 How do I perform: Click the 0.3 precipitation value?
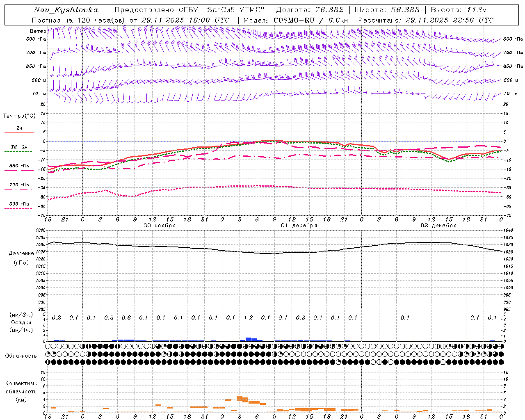(301, 318)
